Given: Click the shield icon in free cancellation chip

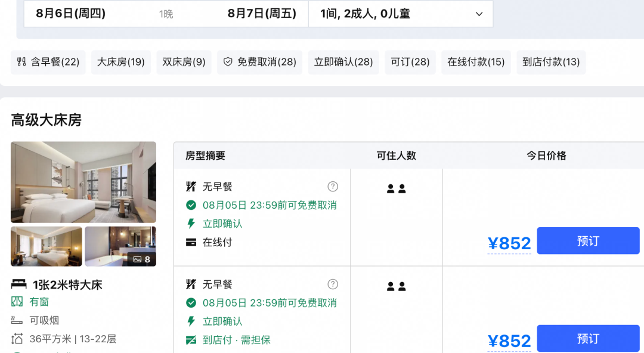Looking at the screenshot, I should [228, 62].
